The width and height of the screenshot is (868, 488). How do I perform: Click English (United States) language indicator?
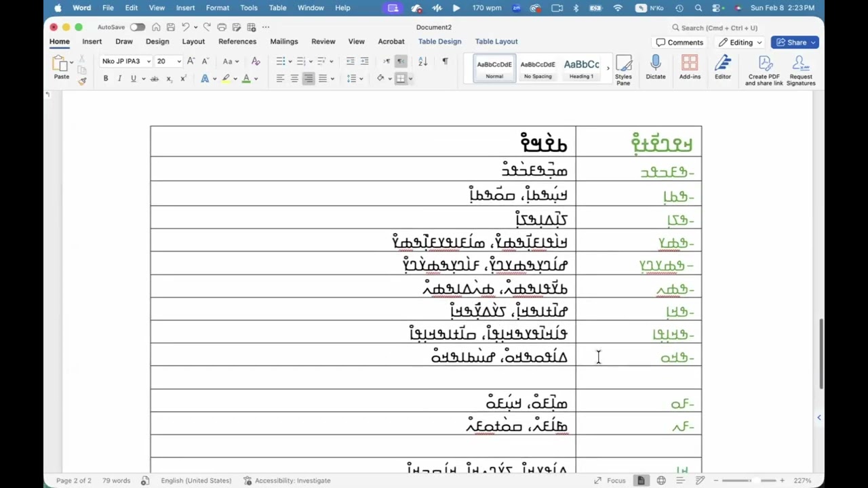click(x=196, y=481)
